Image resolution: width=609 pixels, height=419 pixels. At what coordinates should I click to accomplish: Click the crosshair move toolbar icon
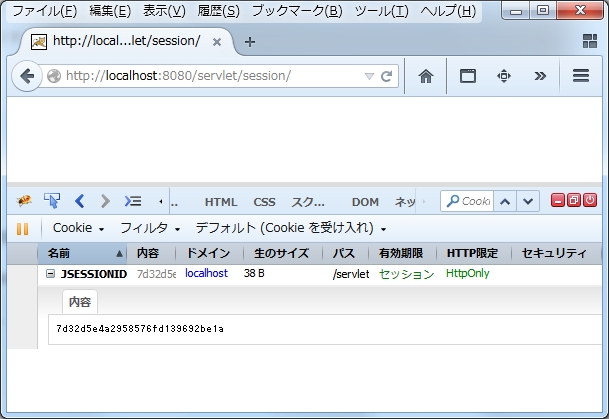pos(504,76)
